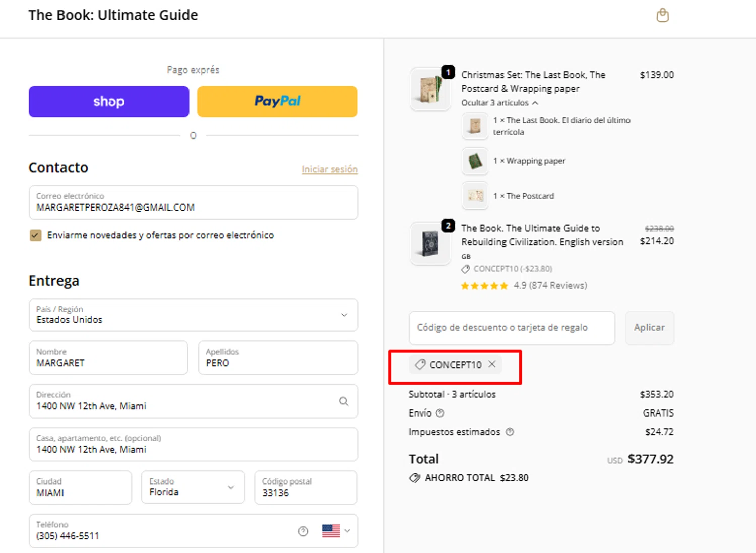Click the shipping info help icon

pyautogui.click(x=440, y=413)
